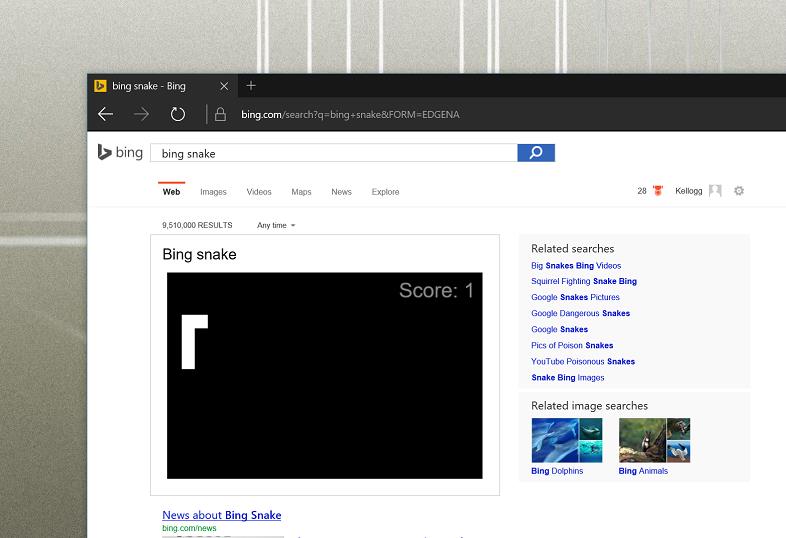Click the Kellogg profile avatar
Screen dimensions: 786x538
coord(715,191)
